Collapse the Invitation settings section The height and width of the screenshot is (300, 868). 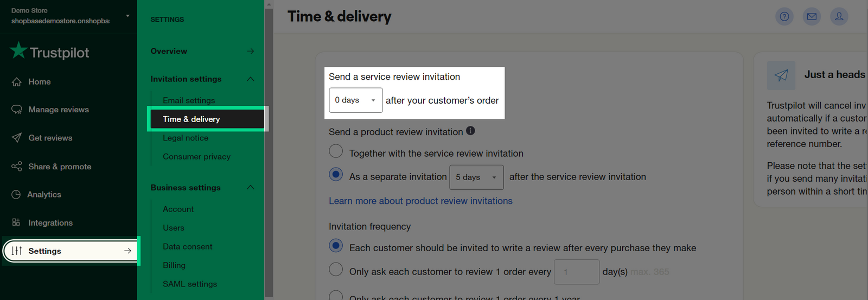[250, 79]
